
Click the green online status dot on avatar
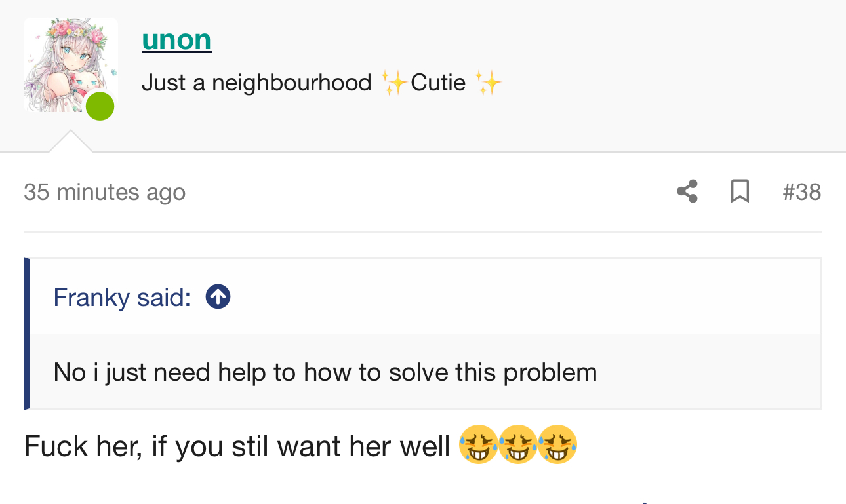point(100,106)
